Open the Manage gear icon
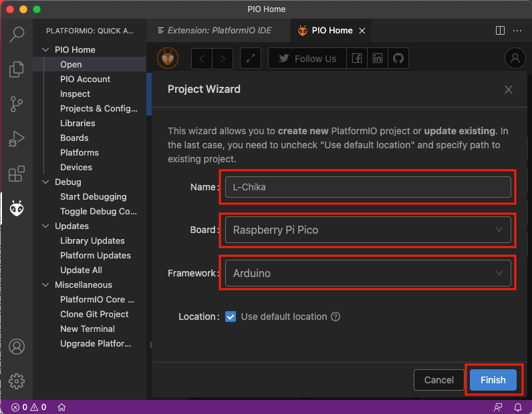 (x=17, y=381)
